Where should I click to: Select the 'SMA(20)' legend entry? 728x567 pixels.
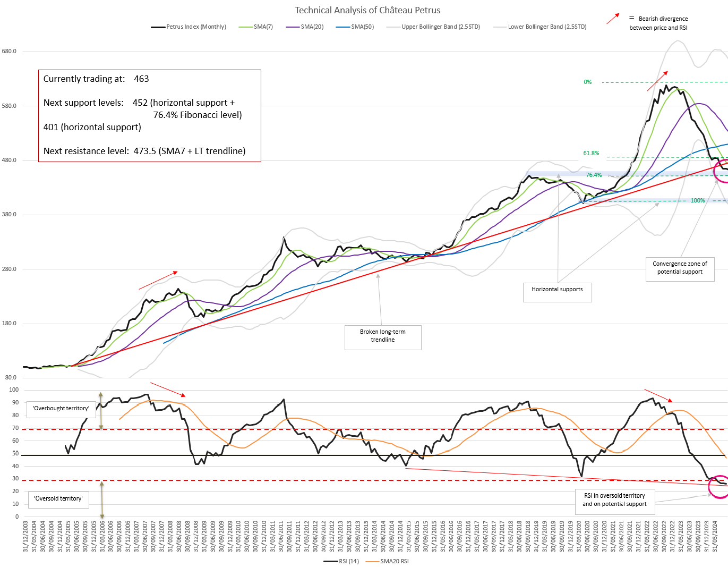305,27
